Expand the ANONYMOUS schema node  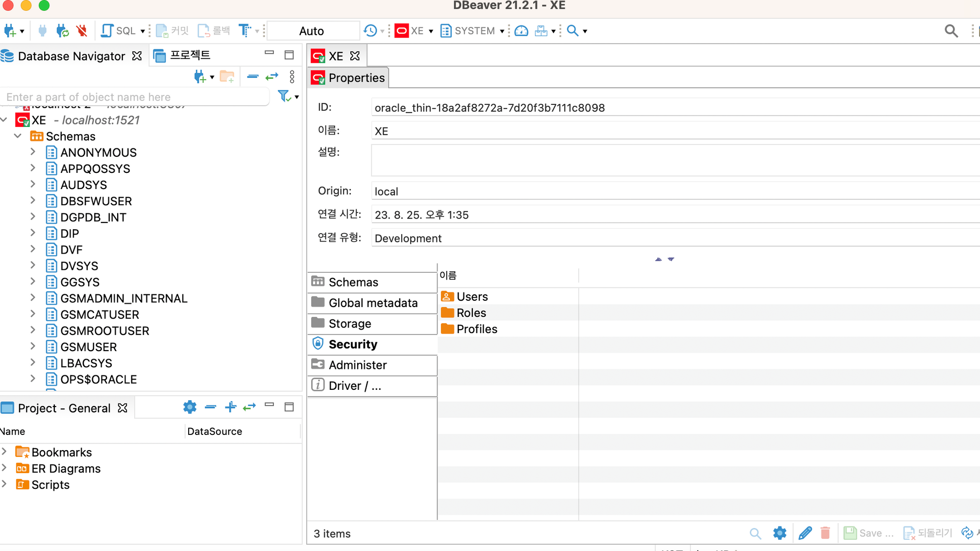pyautogui.click(x=33, y=152)
